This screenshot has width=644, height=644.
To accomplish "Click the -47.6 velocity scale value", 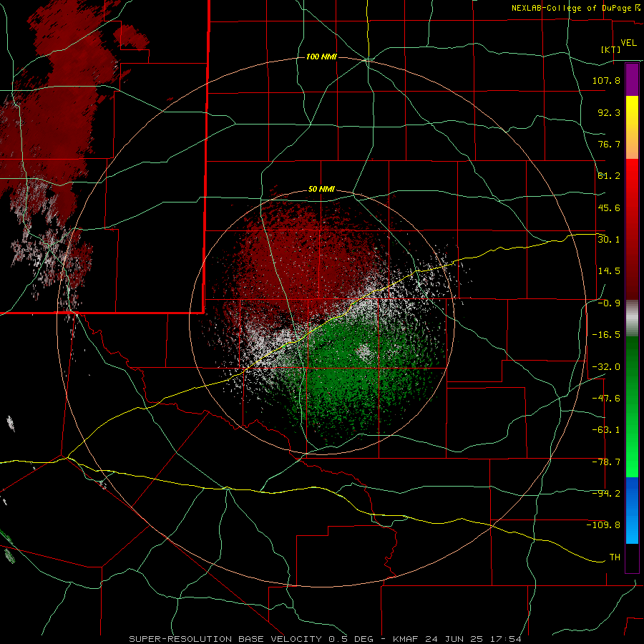I will [606, 399].
